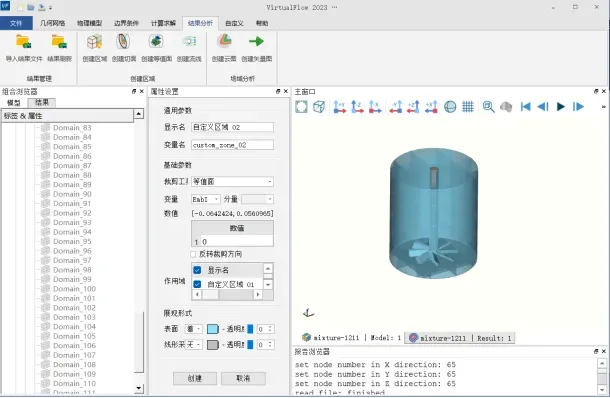Jump to first frame playback button
This screenshot has height=398, width=610.
tap(525, 107)
